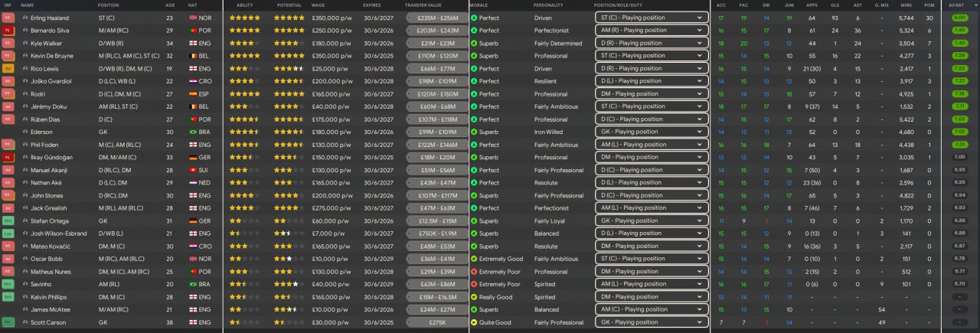
Task: Click Bernardo Silva's injury status icon
Action: (8, 30)
